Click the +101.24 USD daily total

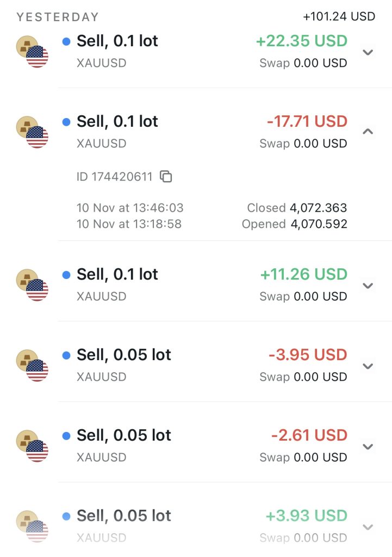tap(339, 16)
